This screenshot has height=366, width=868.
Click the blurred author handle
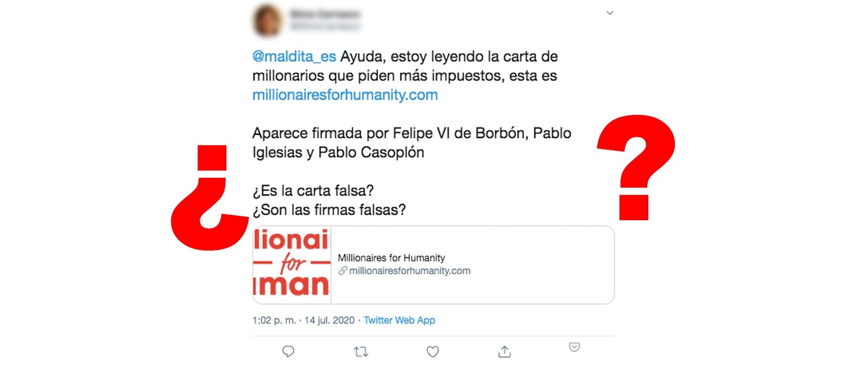point(325,25)
